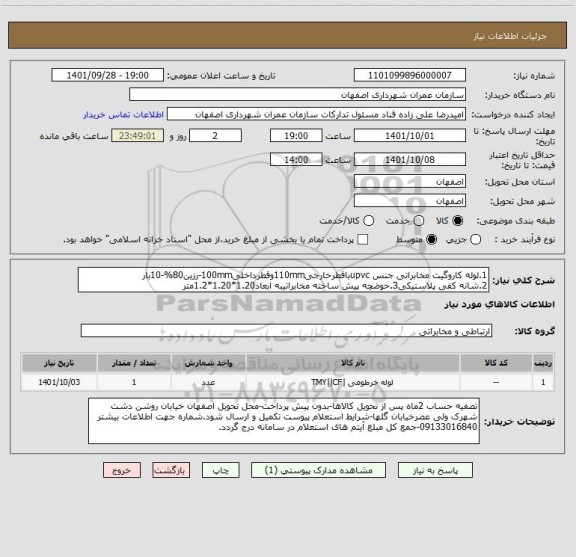
Task: Click the need date cell 1401/10/03
Action: pyautogui.click(x=59, y=382)
